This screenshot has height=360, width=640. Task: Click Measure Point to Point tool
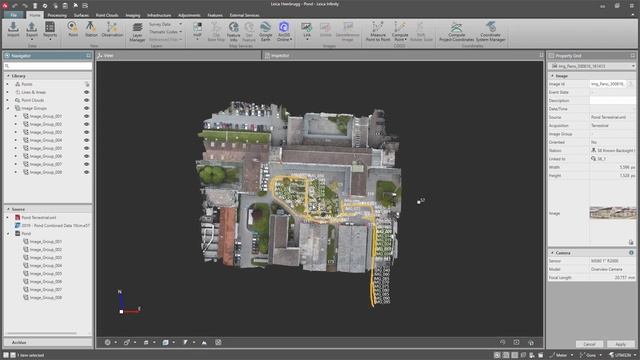click(378, 32)
